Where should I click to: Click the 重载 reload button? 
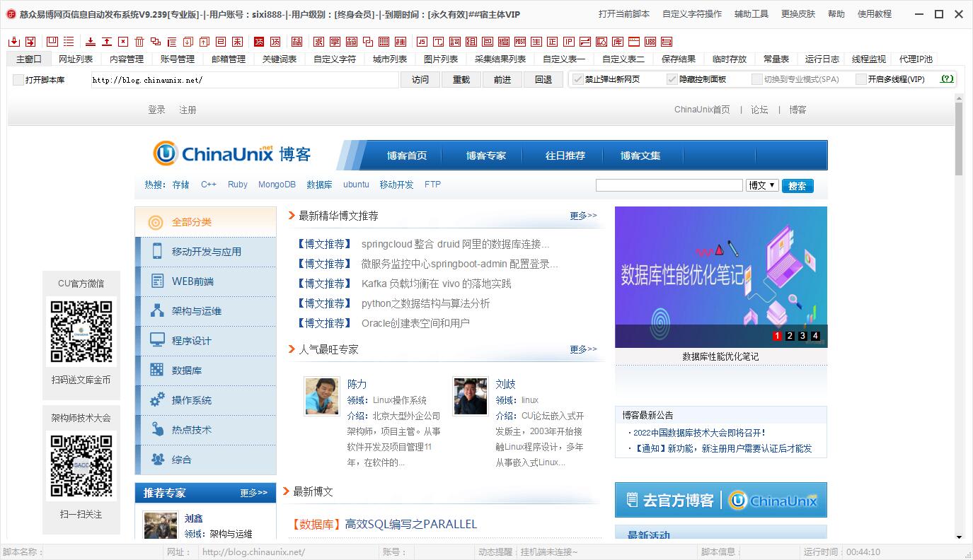click(x=461, y=80)
